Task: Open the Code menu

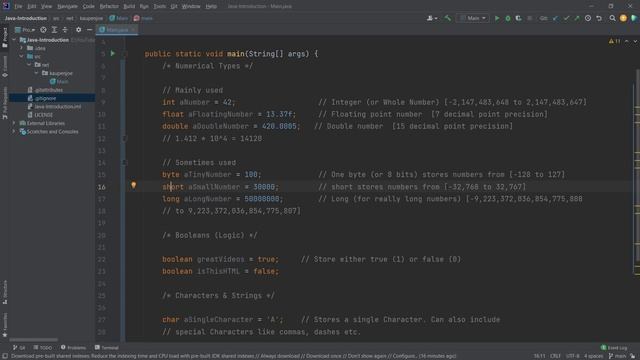Action: coord(88,7)
